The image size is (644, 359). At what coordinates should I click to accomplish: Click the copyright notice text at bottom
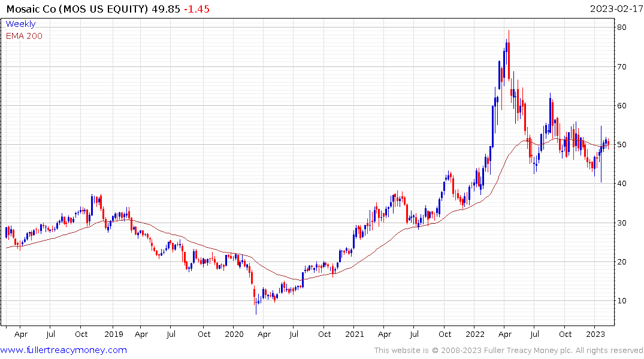(509, 351)
